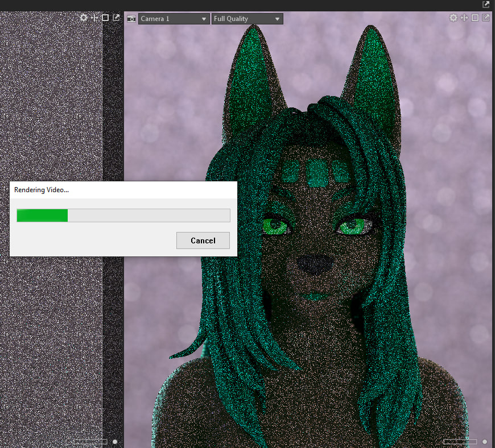This screenshot has width=495, height=448.
Task: Maximize the left viewport panel
Action: 105,18
